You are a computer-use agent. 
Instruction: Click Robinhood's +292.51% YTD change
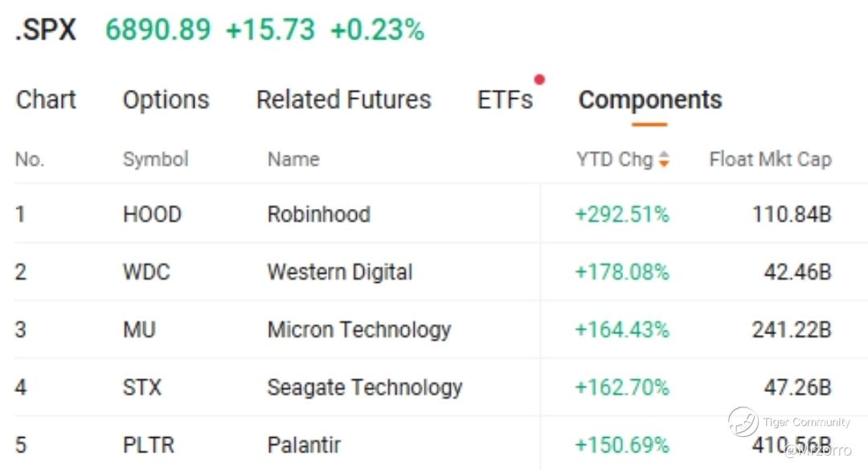click(x=621, y=215)
